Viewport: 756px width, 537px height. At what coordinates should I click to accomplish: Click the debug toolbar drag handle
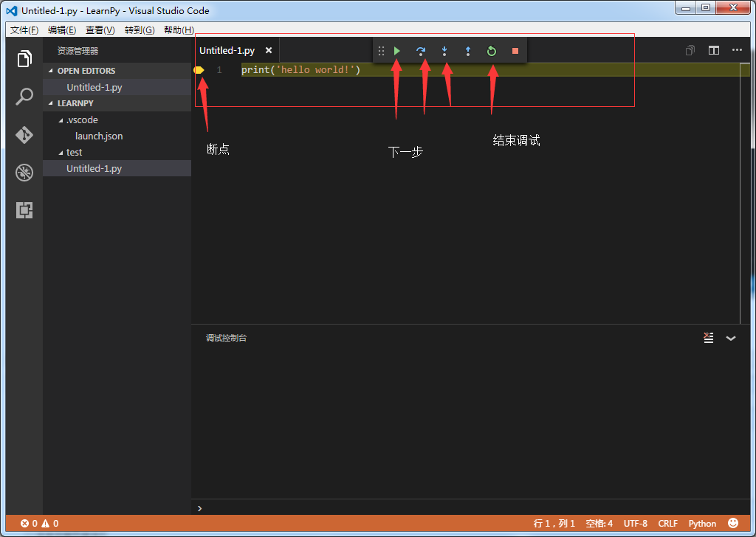[x=381, y=51]
